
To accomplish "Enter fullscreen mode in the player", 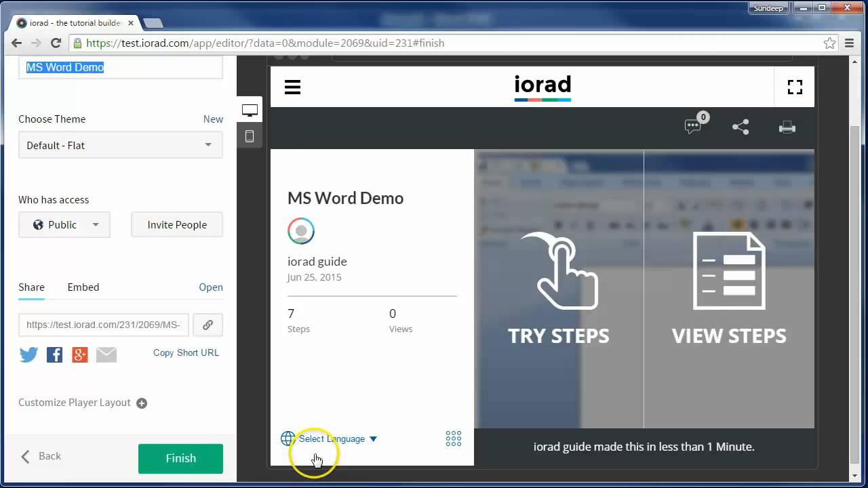I will click(x=795, y=87).
